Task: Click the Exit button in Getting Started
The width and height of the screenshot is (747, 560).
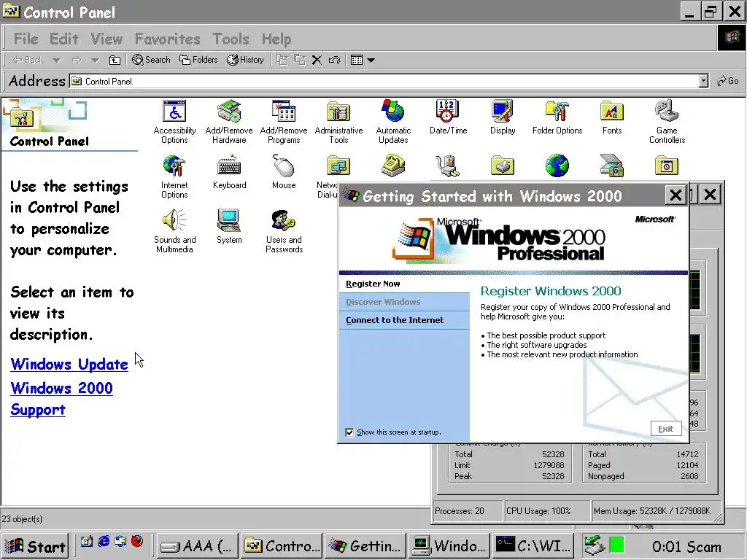Action: [x=666, y=429]
